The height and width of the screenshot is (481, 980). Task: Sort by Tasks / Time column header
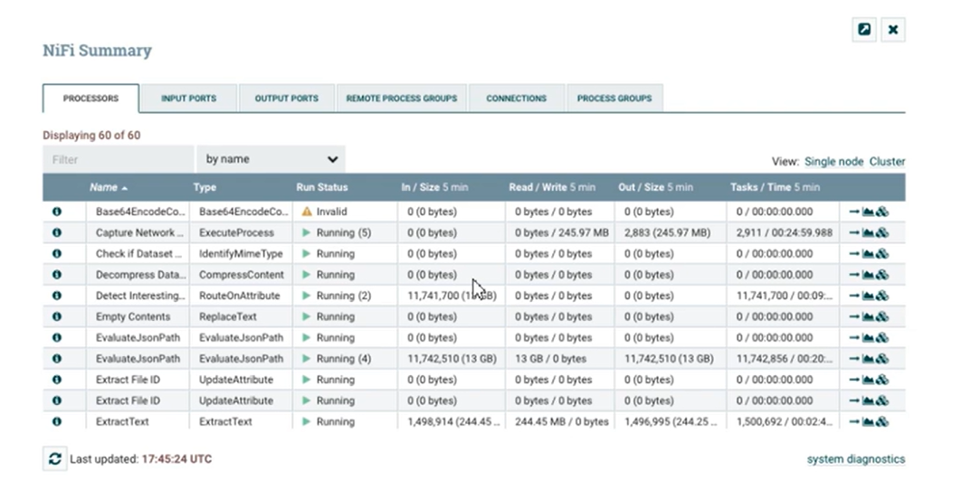click(x=775, y=187)
